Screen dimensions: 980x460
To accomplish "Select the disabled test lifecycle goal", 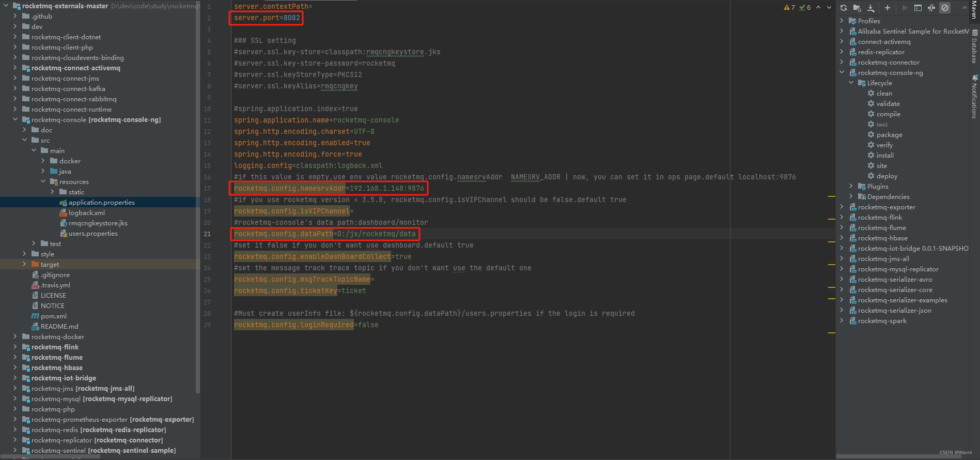I will click(x=882, y=125).
